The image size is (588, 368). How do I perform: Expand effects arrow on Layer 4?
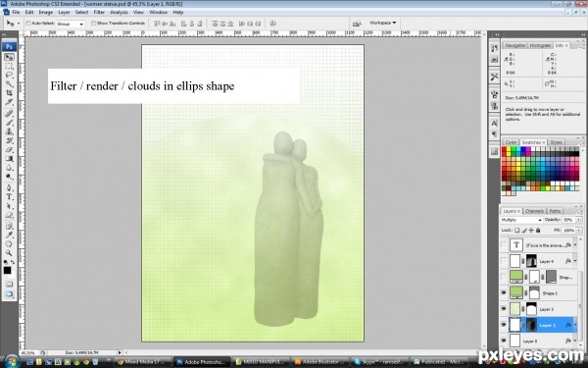click(x=575, y=261)
